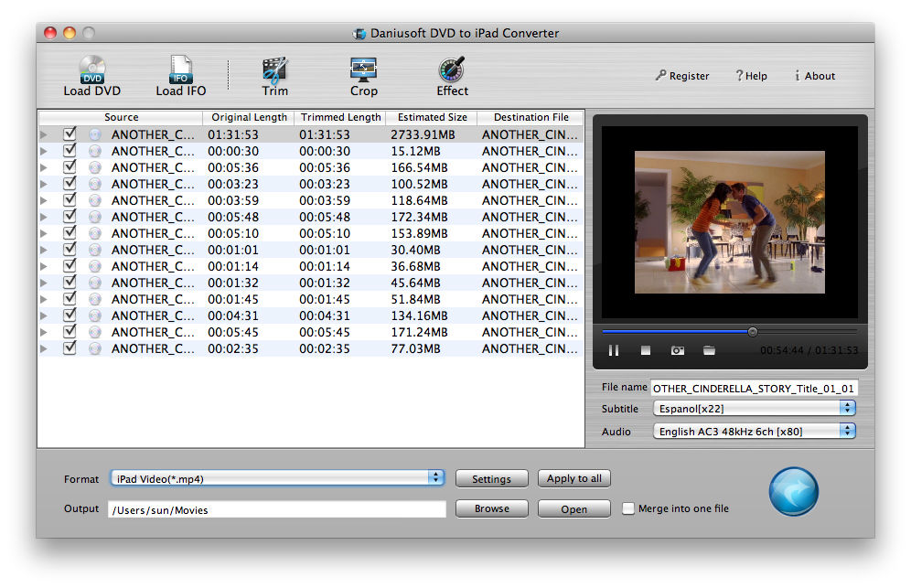Click the disc icon in the 45.64MB row

(95, 283)
